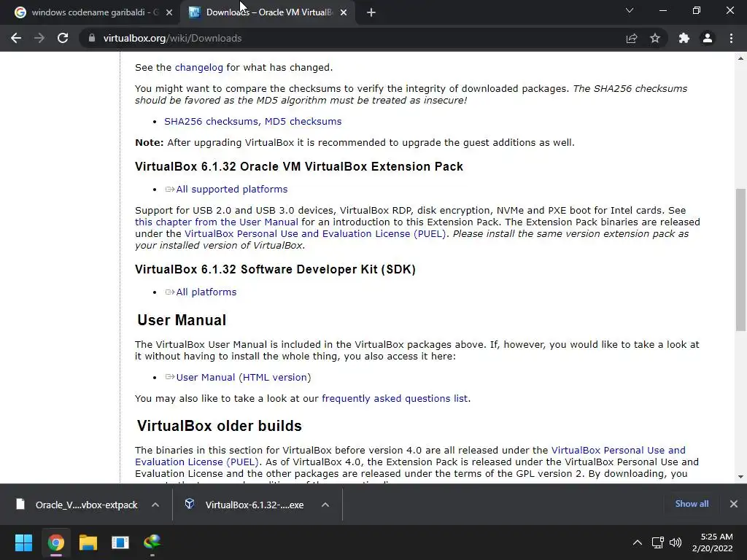Open the SHA256 checksums link

(x=212, y=122)
